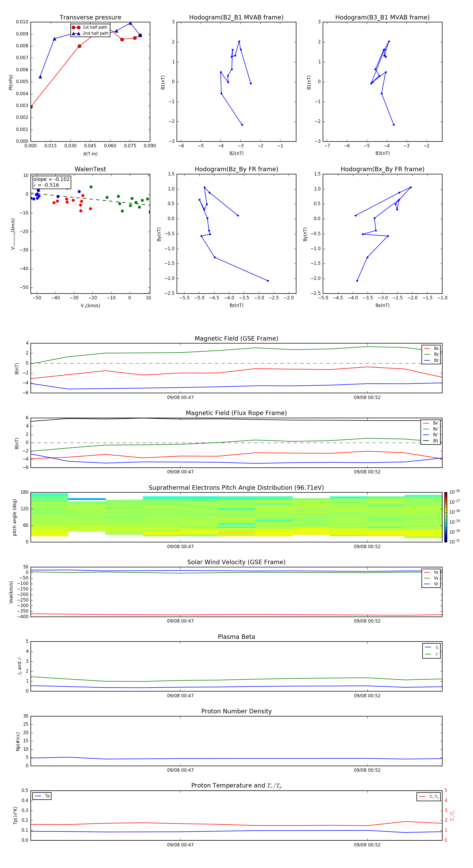
Task: Click the "A(T·m)" x-axis label
Action: pos(90,154)
